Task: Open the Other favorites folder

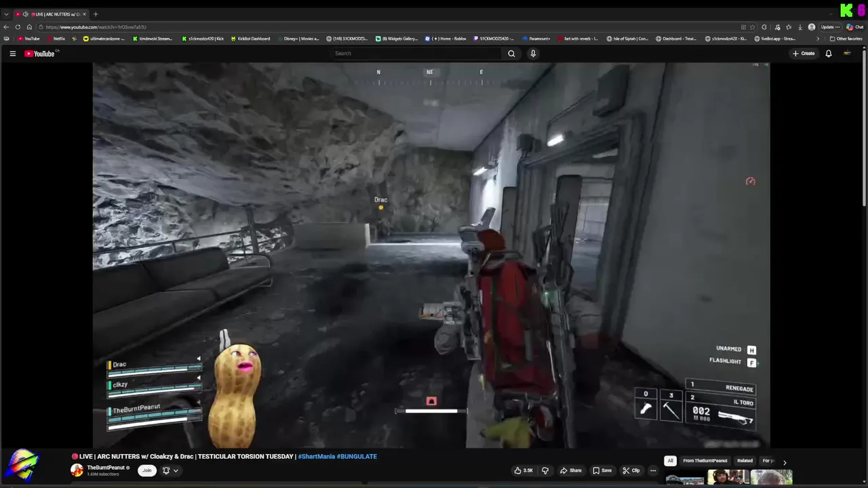Action: (x=846, y=39)
